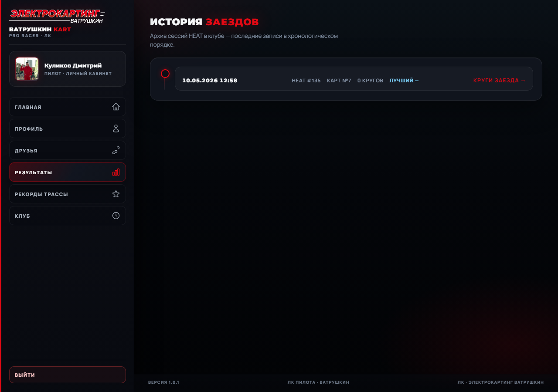Click the person icon beside Профиль
Screen dimensions: 558x392
116,128
